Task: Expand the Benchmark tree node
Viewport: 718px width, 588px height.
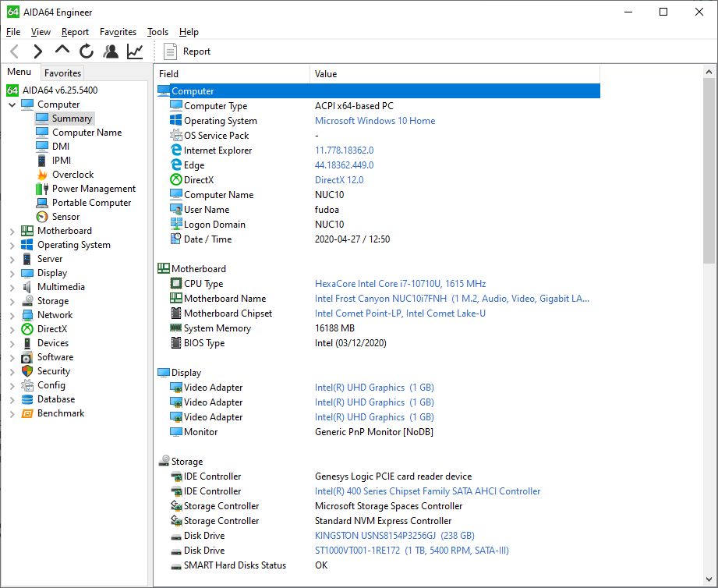Action: coord(12,413)
